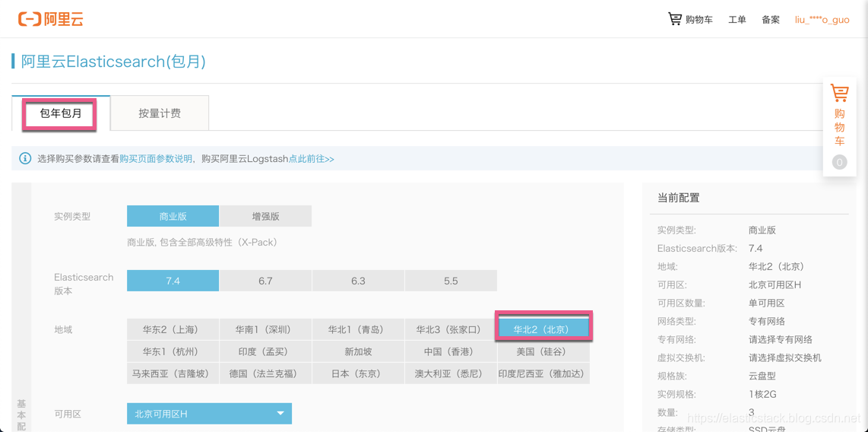868x432 pixels.
Task: Open the shopping cart icon in header
Action: (x=675, y=19)
